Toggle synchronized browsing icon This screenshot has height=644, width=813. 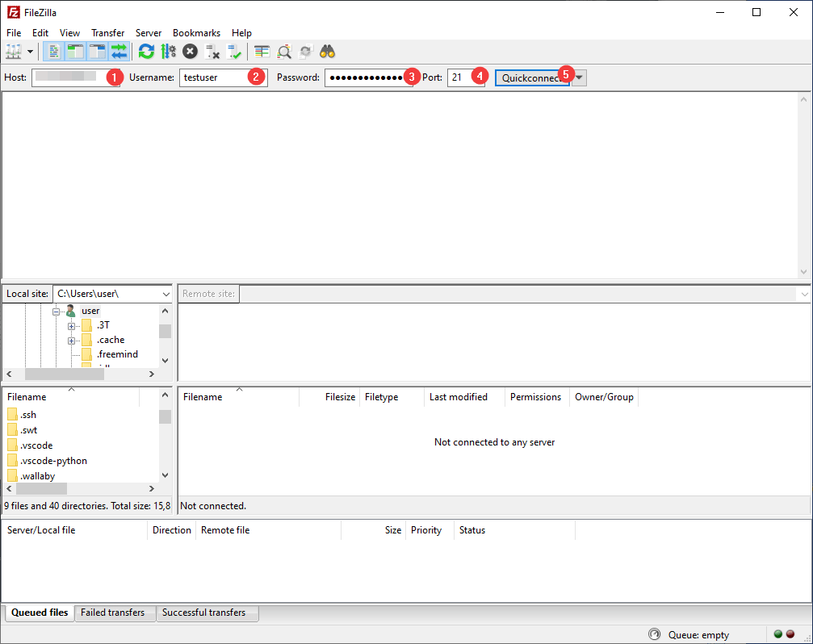[x=306, y=52]
